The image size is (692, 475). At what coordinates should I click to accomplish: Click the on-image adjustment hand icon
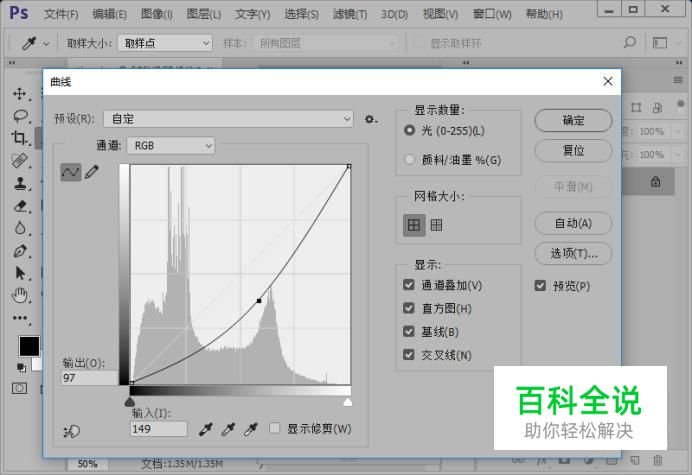pos(71,431)
